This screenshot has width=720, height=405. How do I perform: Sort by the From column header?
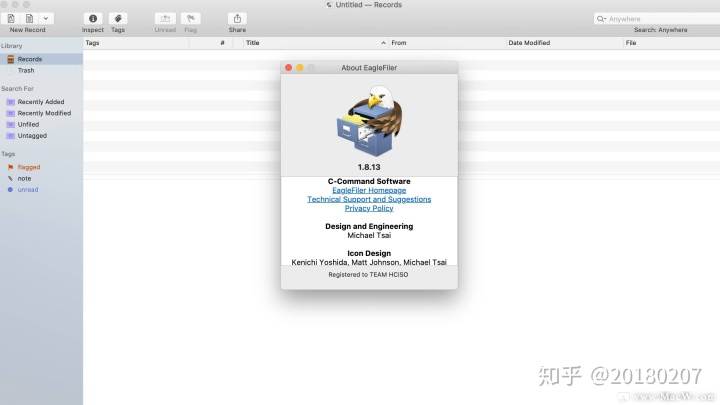[x=447, y=43]
